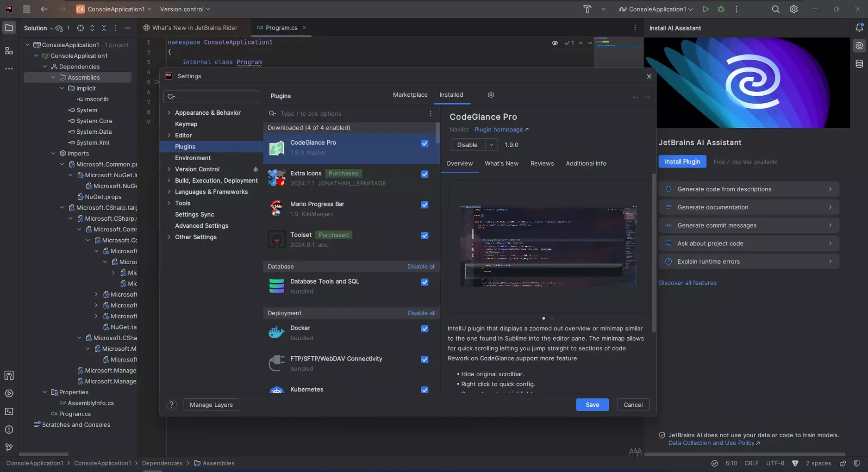Disable the Docker plugin checkbox
This screenshot has height=472, width=868.
point(425,329)
